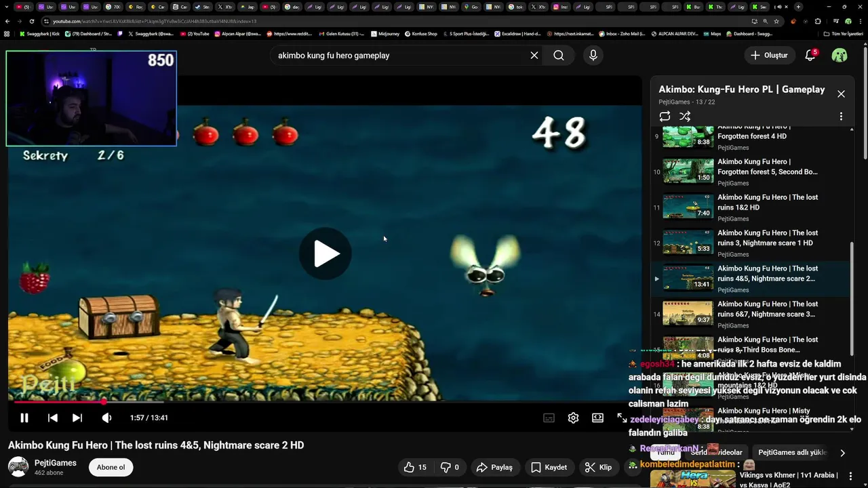Open Vikings vs Khmer recommended video
The width and height of the screenshot is (868, 488).
click(x=749, y=479)
